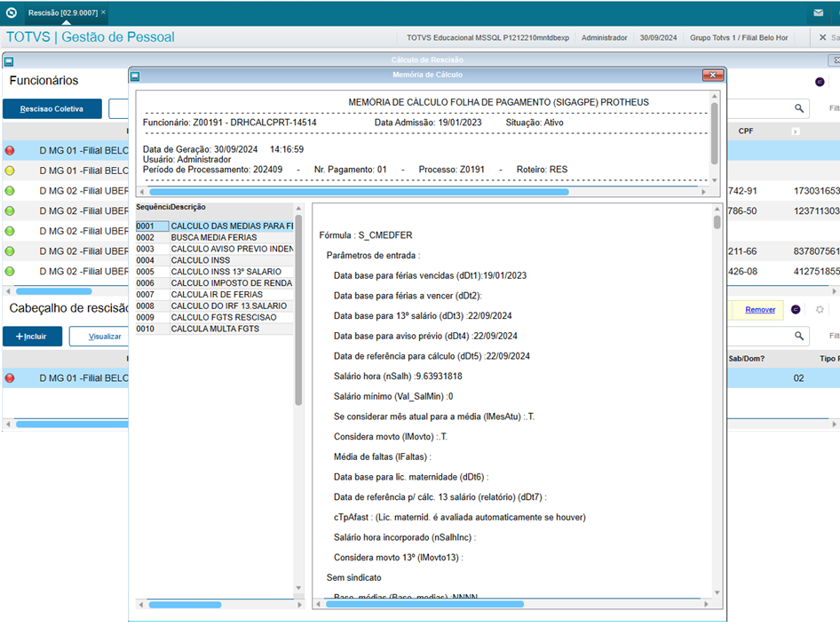Click the green status icon of row with CPF 786-50

(x=10, y=211)
